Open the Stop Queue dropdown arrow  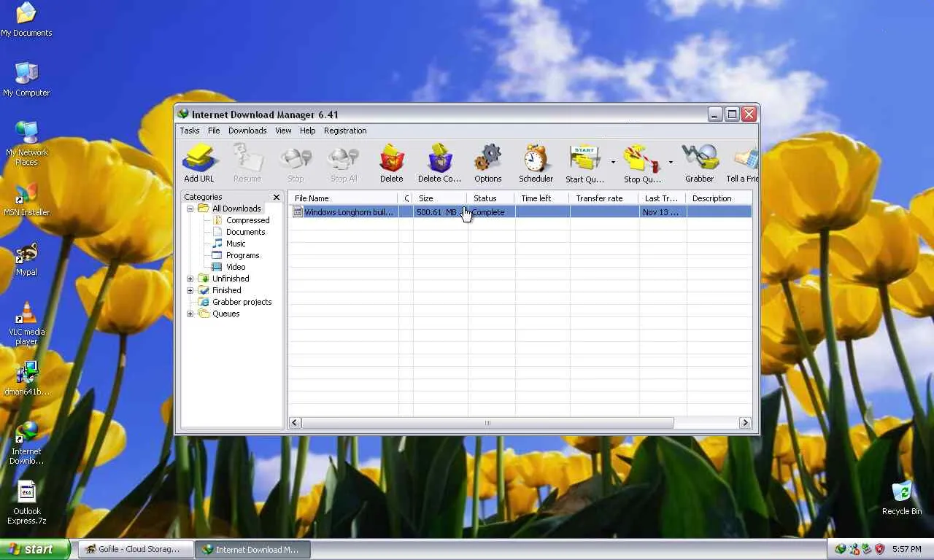point(671,162)
